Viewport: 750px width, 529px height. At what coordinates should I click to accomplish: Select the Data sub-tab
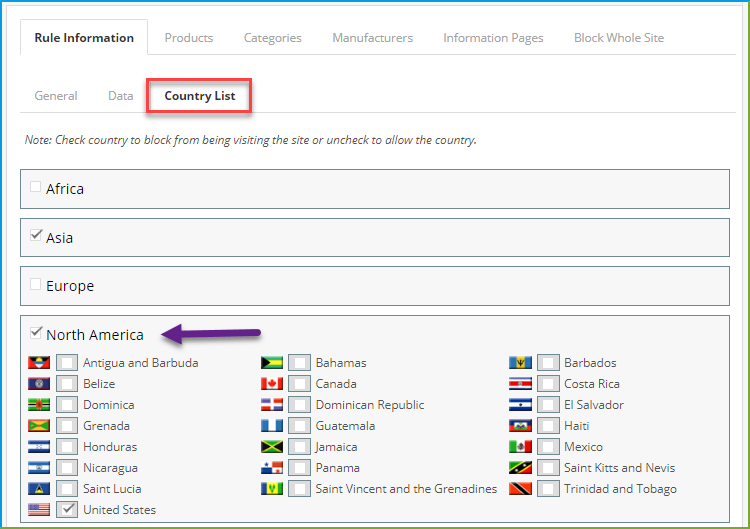pos(121,96)
